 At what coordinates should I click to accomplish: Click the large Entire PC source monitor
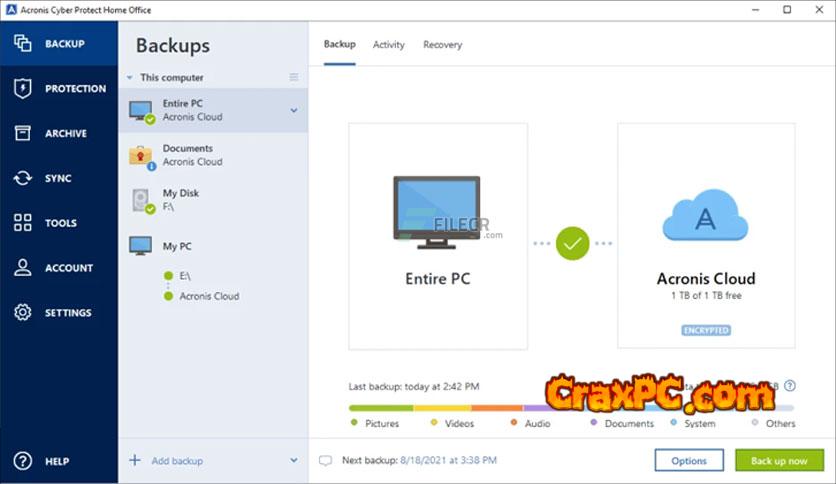pyautogui.click(x=437, y=212)
